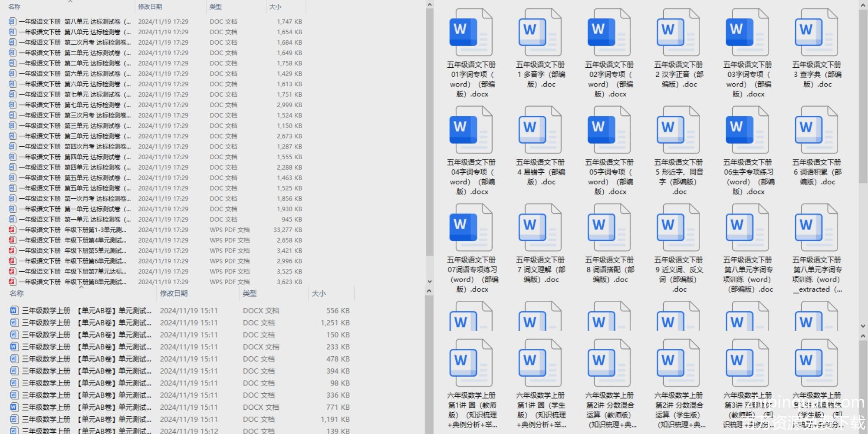868x434 pixels.
Task: Open the 五年级语文下册 01字词专项 docx icon
Action: [x=470, y=33]
